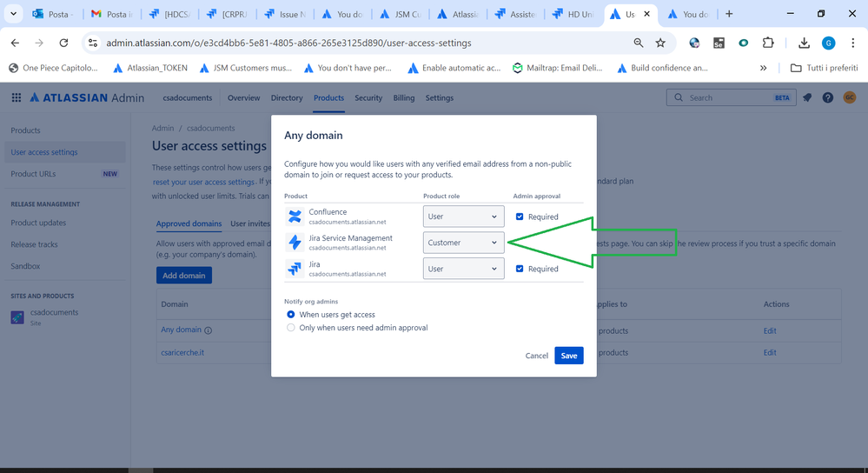Switch to the HDCS browser tab
868x473 pixels.
pyautogui.click(x=170, y=14)
